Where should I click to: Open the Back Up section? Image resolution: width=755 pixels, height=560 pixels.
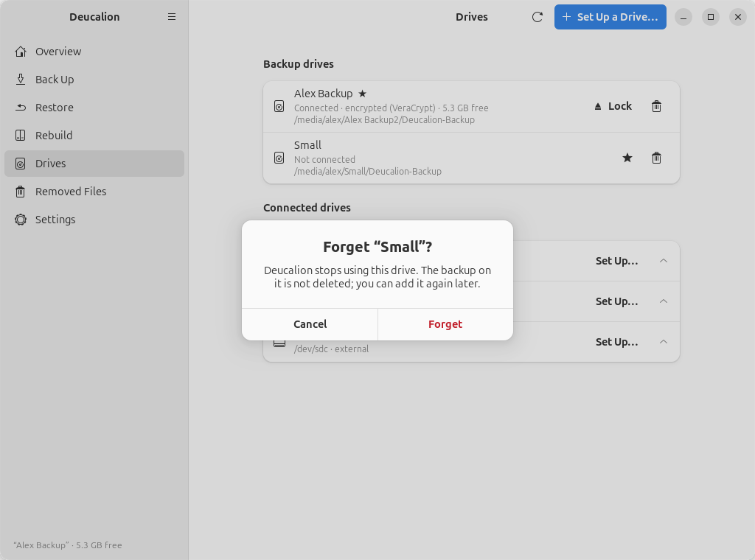click(x=94, y=80)
